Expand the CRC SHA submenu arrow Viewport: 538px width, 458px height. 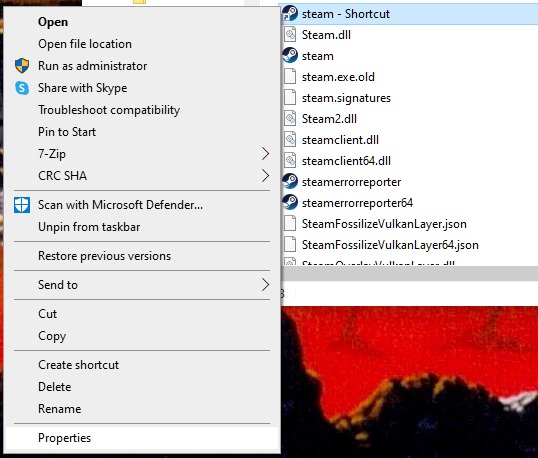click(x=265, y=176)
